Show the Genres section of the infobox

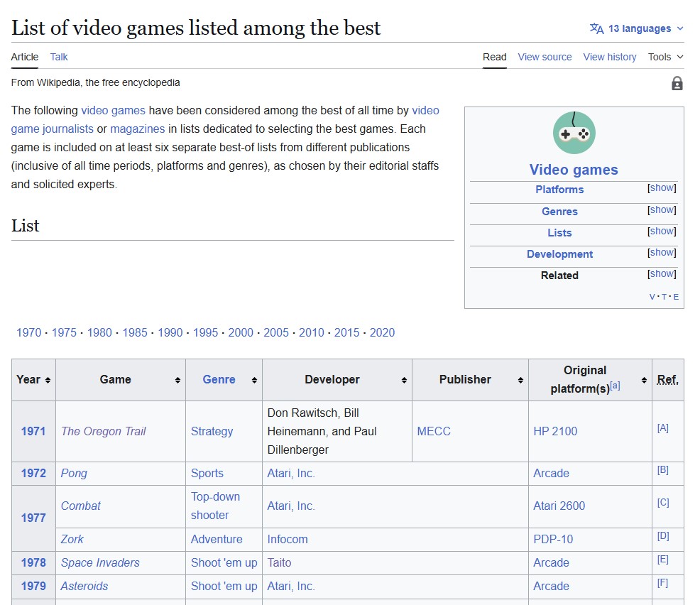tap(661, 209)
